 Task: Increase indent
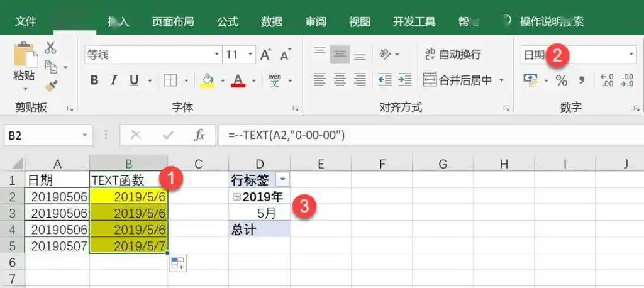pos(405,80)
